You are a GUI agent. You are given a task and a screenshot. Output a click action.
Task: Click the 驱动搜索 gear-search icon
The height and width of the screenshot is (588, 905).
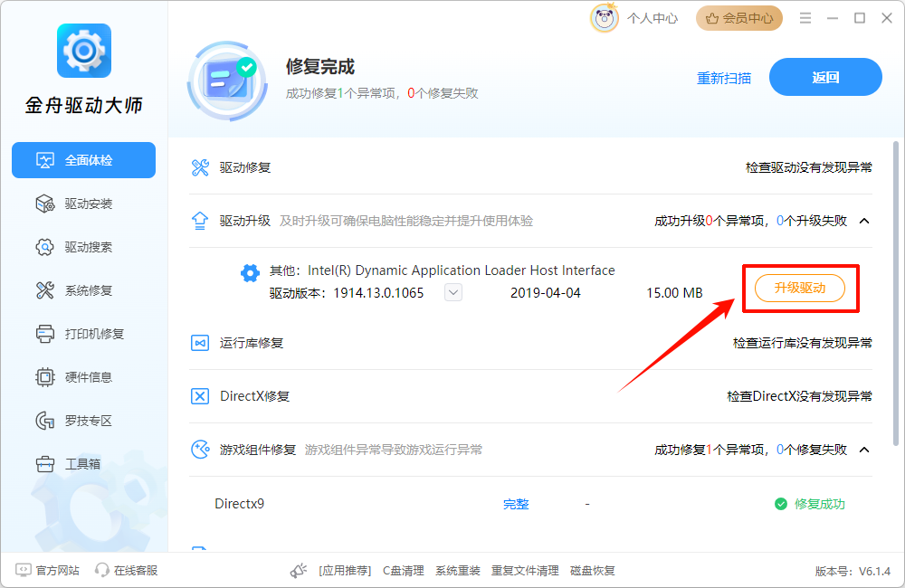click(x=45, y=247)
